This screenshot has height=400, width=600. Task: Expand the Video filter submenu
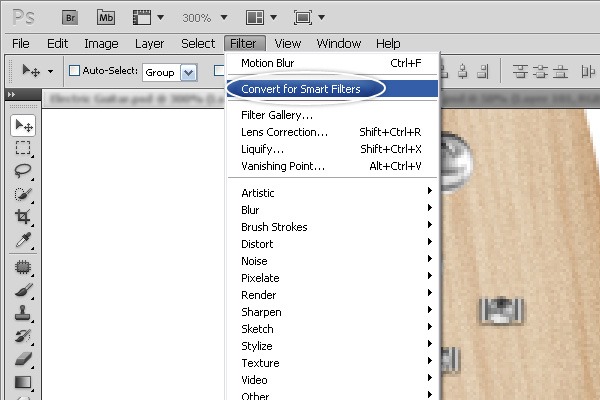[332, 380]
